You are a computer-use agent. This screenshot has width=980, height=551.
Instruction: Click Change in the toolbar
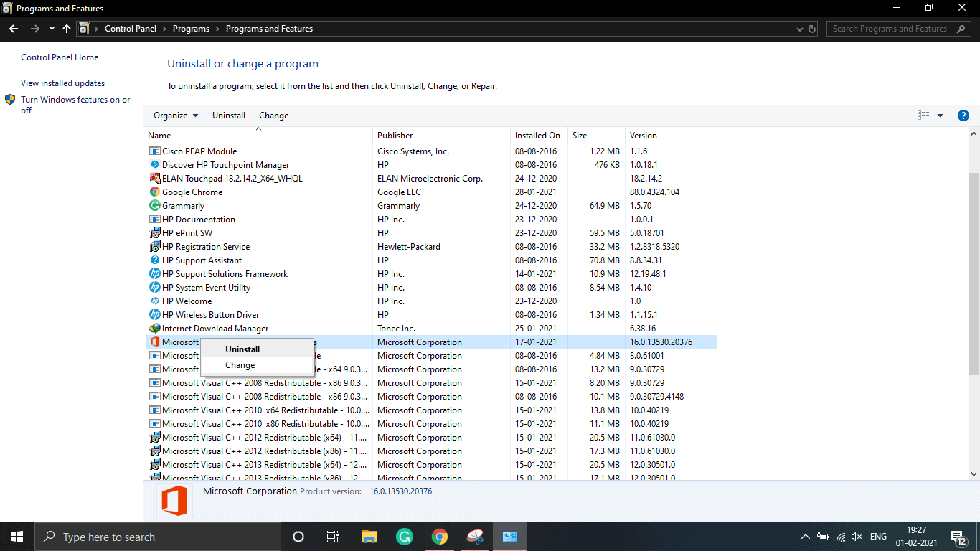click(x=273, y=116)
